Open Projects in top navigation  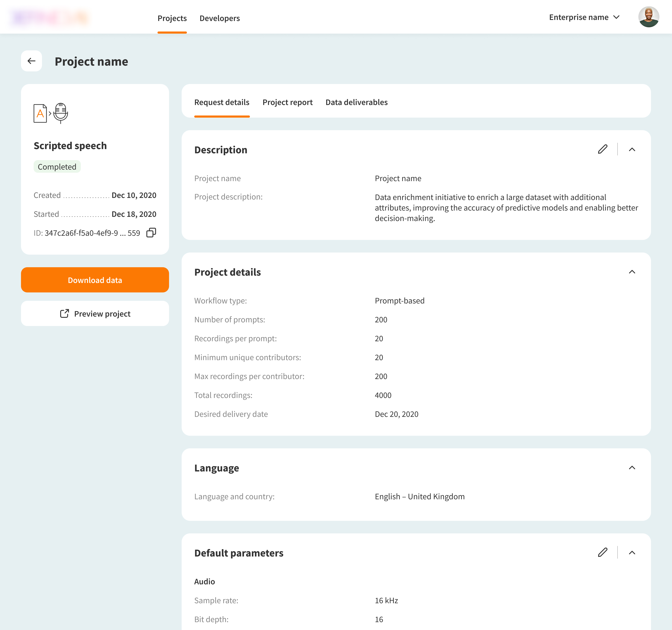click(172, 18)
